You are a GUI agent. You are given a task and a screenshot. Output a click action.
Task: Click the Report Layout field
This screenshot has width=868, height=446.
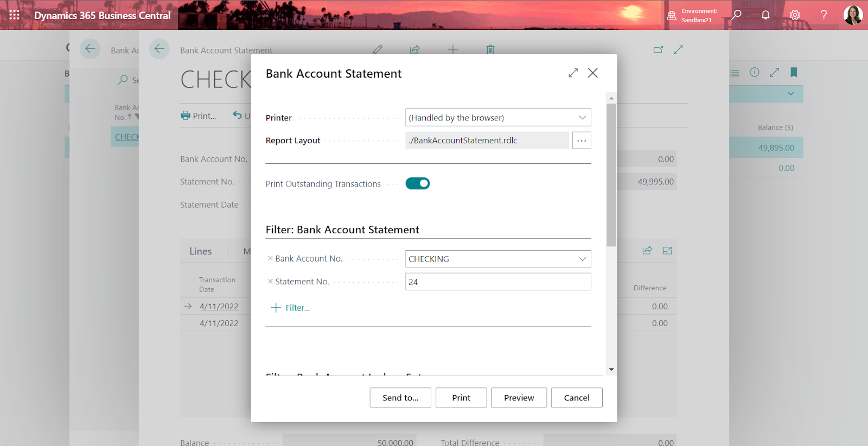487,141
